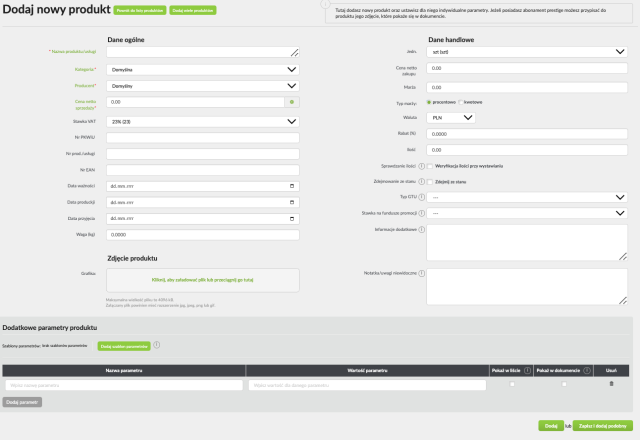
Task: Expand the Stawka VAT dropdown
Action: click(x=202, y=121)
